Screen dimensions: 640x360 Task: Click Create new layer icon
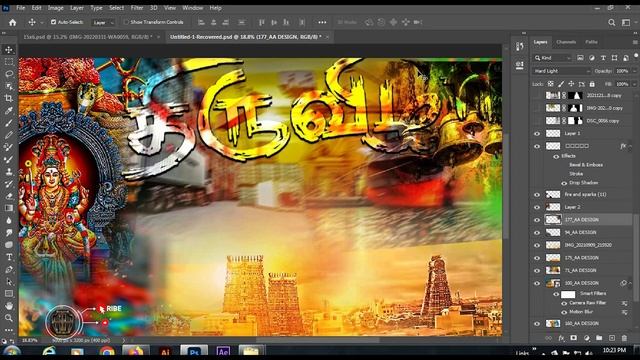pyautogui.click(x=611, y=338)
